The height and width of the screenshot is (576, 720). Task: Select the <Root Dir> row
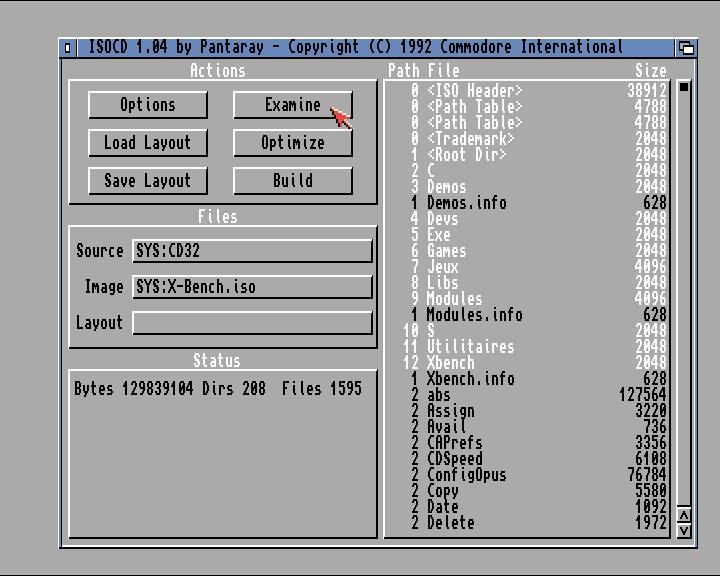[527, 155]
